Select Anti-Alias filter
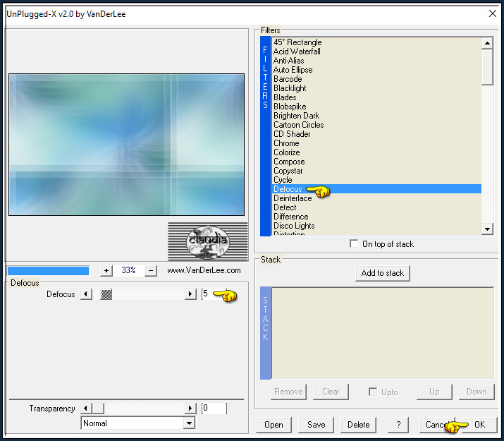Image resolution: width=504 pixels, height=441 pixels. [376, 61]
